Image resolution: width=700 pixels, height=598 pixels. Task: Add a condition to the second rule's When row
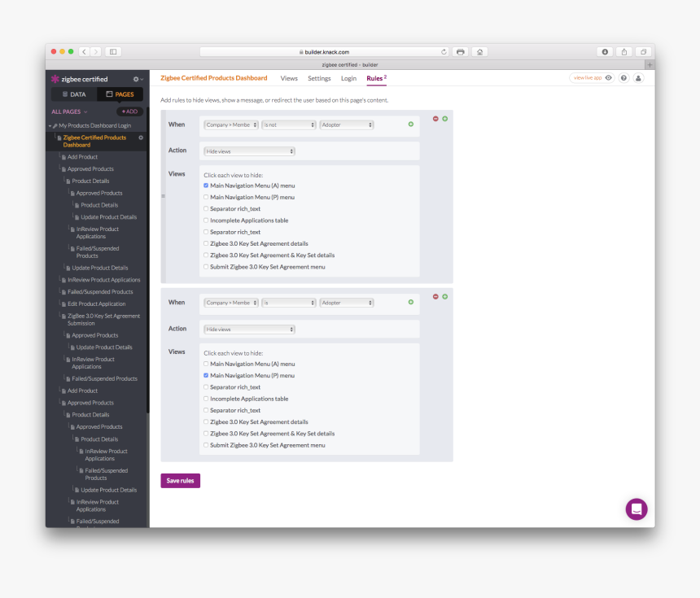coord(411,302)
